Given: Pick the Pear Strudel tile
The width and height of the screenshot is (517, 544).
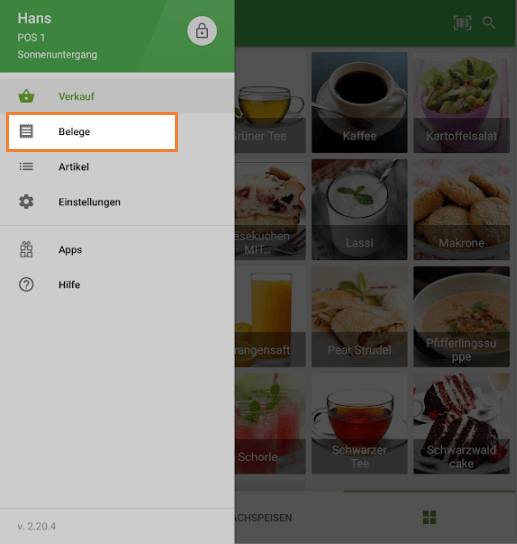Looking at the screenshot, I should pos(359,316).
